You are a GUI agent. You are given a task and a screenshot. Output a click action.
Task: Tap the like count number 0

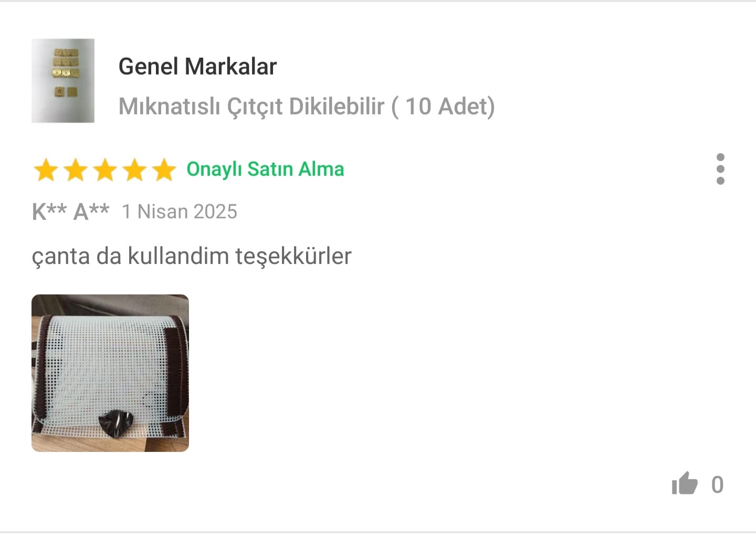pyautogui.click(x=717, y=484)
